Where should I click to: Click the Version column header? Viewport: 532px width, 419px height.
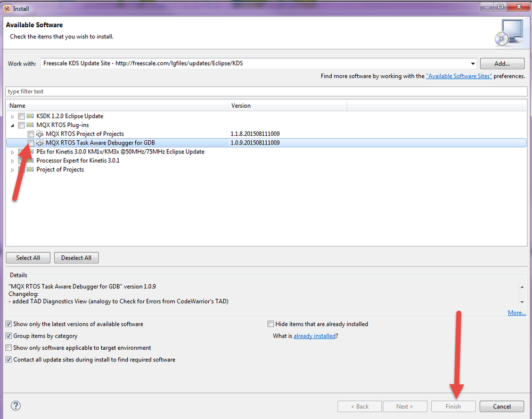tap(288, 106)
